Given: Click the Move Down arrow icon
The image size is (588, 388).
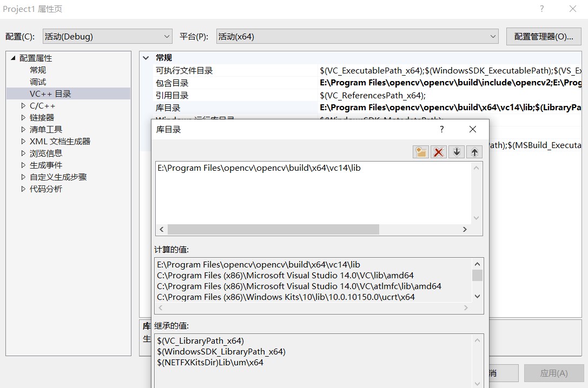Looking at the screenshot, I should point(457,152).
